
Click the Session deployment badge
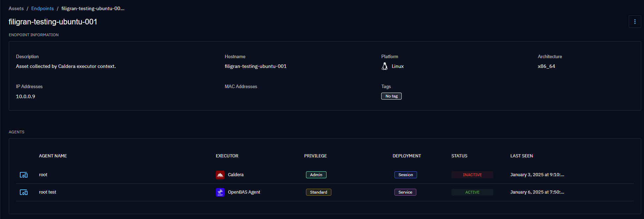406,175
